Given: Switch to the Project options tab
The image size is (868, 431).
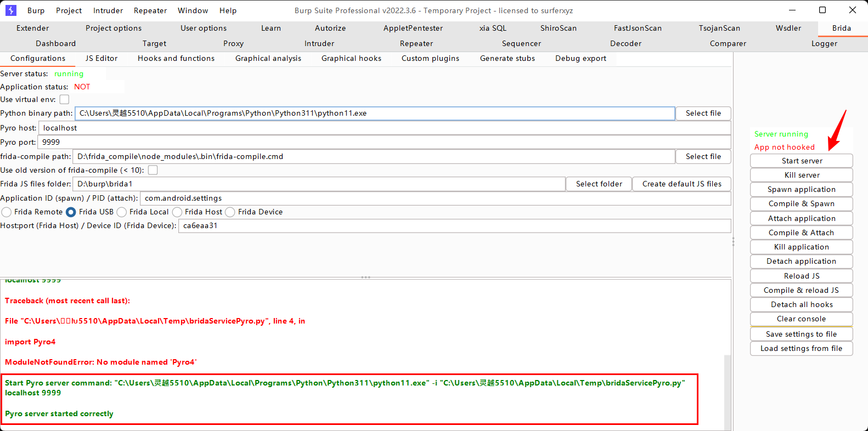Looking at the screenshot, I should click(114, 28).
